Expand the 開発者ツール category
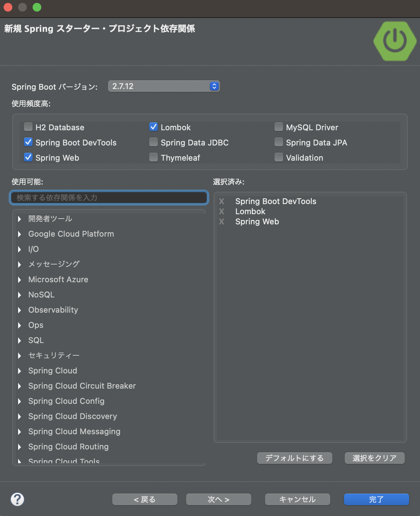Image resolution: width=420 pixels, height=516 pixels. point(20,219)
